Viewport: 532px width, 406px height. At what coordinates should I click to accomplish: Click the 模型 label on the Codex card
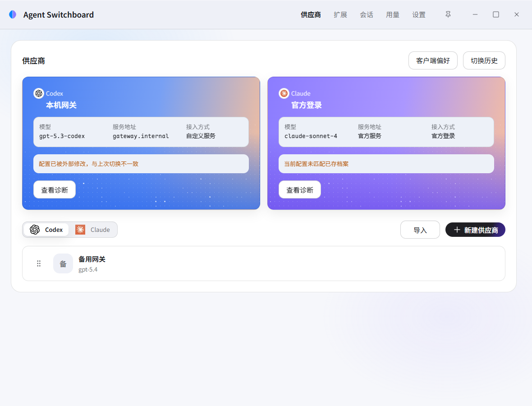coord(45,127)
